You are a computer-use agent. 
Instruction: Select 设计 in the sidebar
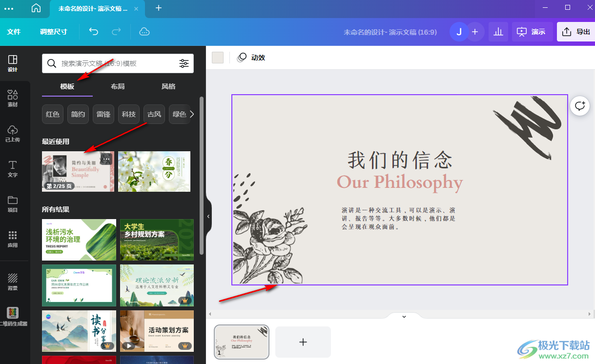(x=13, y=63)
